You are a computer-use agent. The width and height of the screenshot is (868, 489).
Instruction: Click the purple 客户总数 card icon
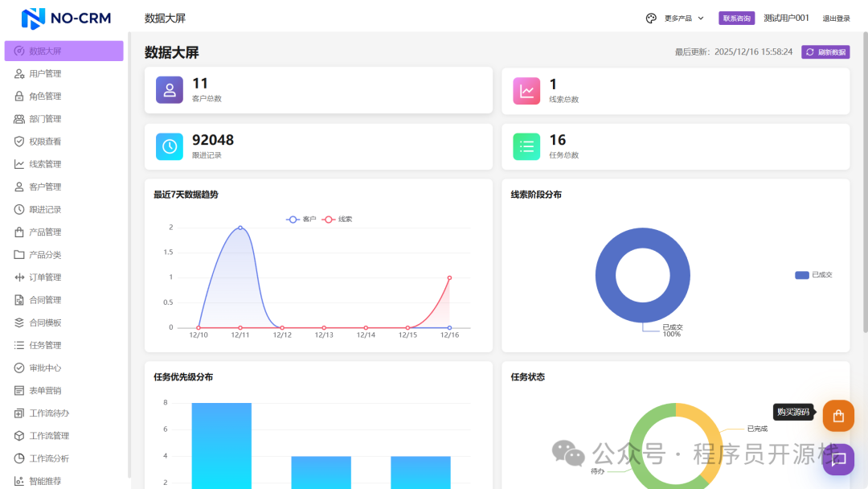(x=170, y=90)
